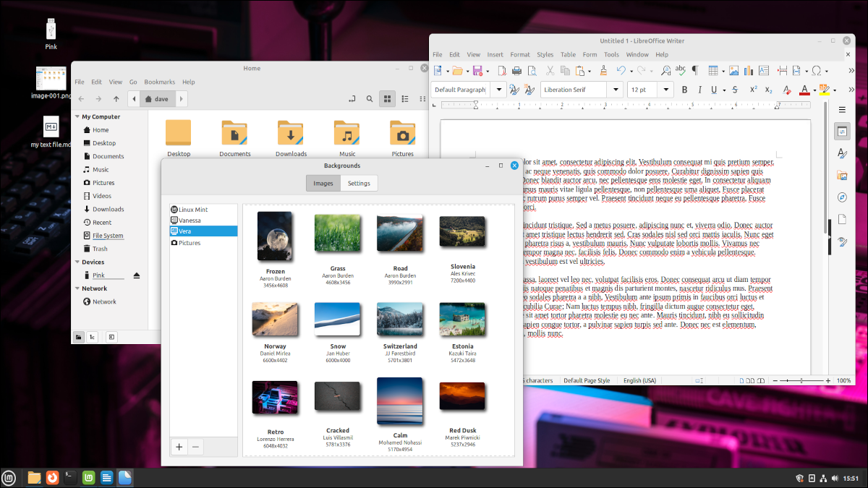Toggle Bold formatting in Writer
This screenshot has height=488, width=868.
tap(684, 90)
